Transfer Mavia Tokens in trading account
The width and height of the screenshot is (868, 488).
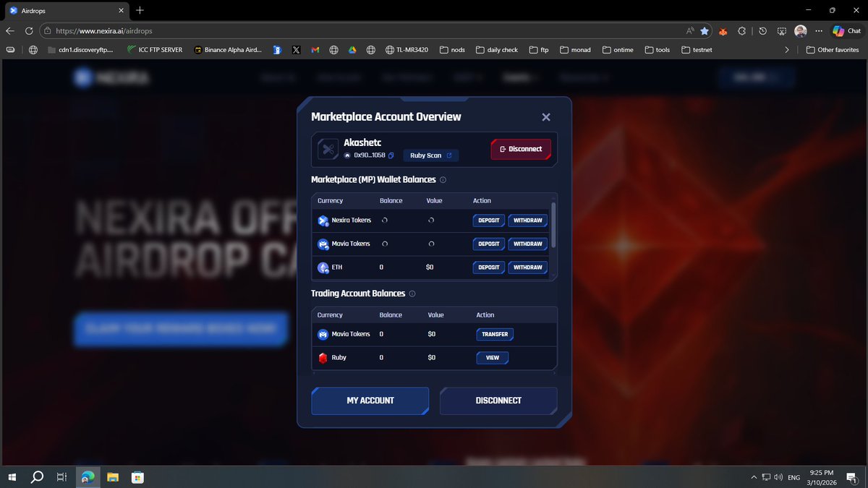pyautogui.click(x=495, y=334)
